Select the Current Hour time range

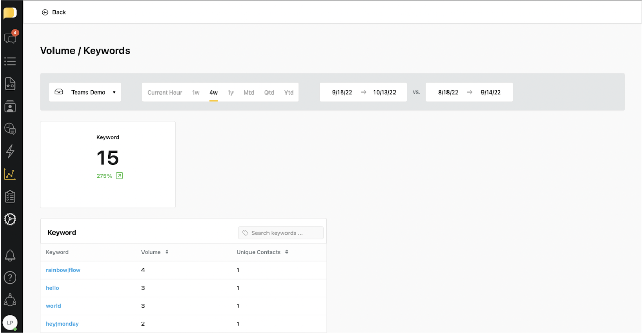point(165,92)
